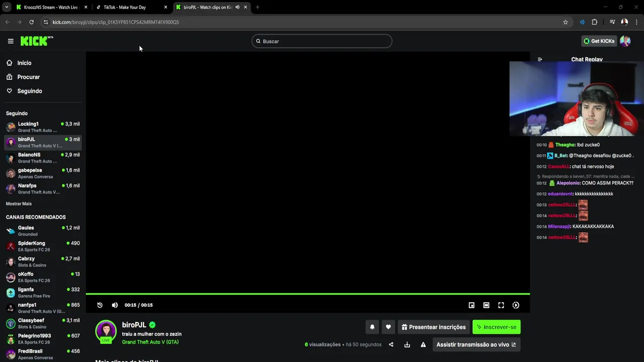This screenshot has height=362, width=644.
Task: Enable mini player mode
Action: (471, 305)
